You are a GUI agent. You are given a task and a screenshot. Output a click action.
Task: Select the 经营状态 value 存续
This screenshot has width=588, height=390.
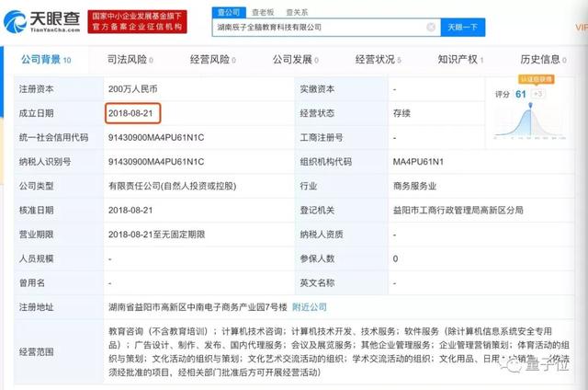click(401, 113)
